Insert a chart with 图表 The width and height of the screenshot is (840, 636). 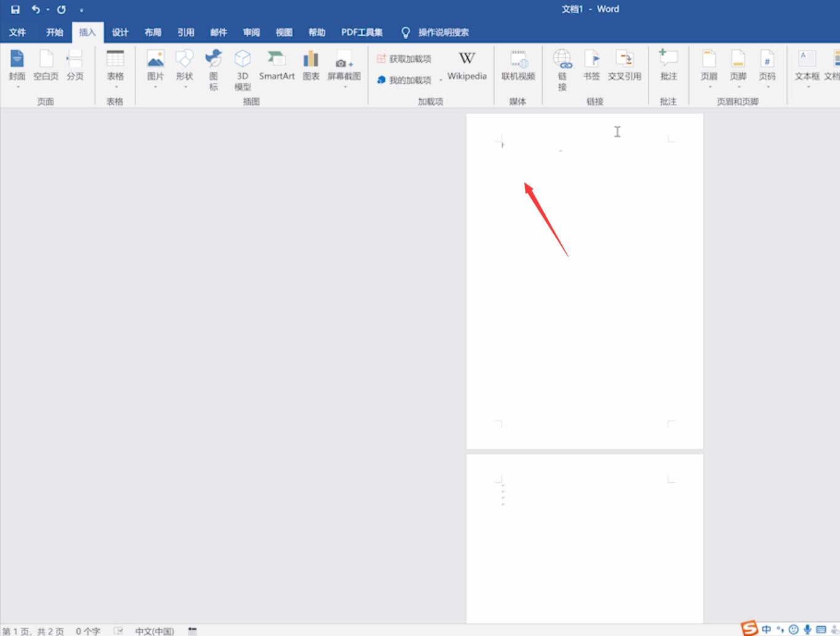311,66
